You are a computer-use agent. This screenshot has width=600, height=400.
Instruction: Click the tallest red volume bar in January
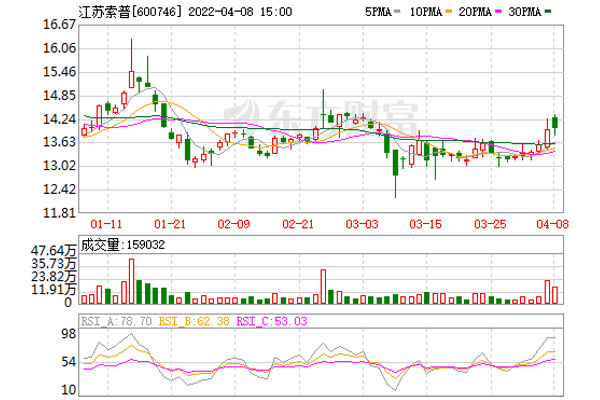coord(131,280)
